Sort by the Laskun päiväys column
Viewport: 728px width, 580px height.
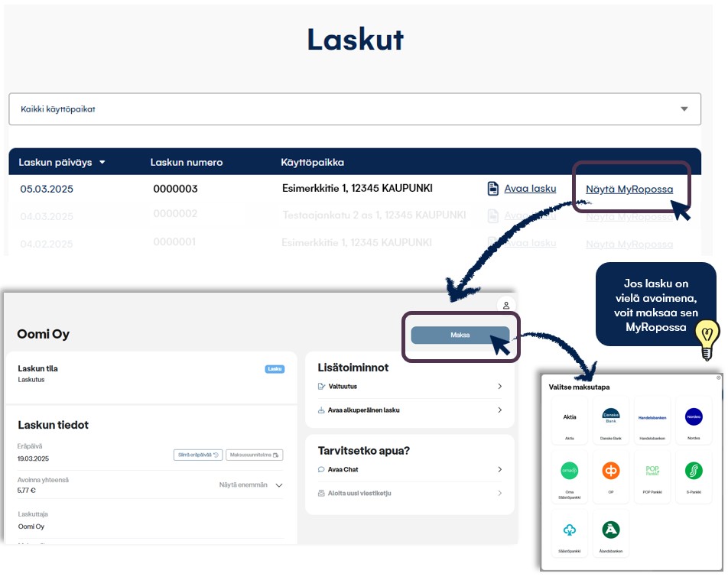(x=62, y=162)
